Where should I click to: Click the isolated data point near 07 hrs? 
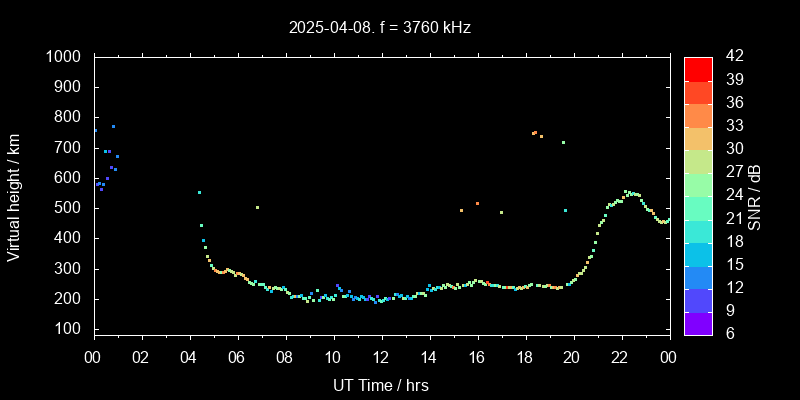(257, 207)
